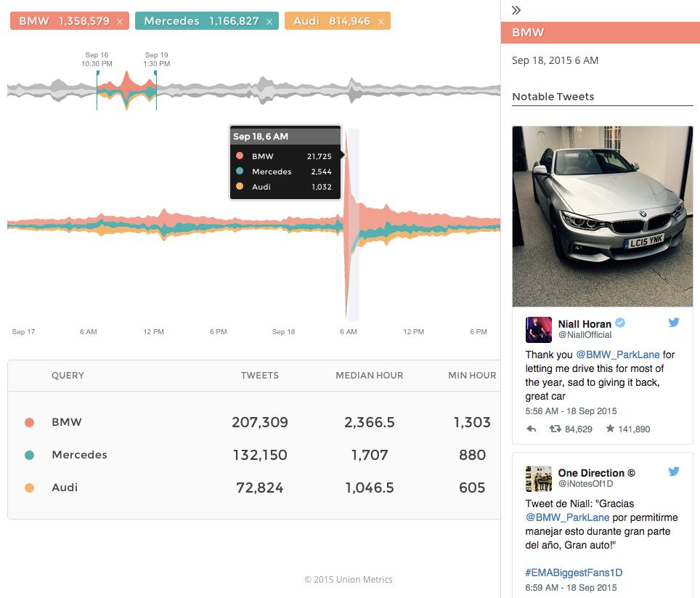Toggle the Audi series dot in table
The width and height of the screenshot is (700, 598).
(x=29, y=488)
